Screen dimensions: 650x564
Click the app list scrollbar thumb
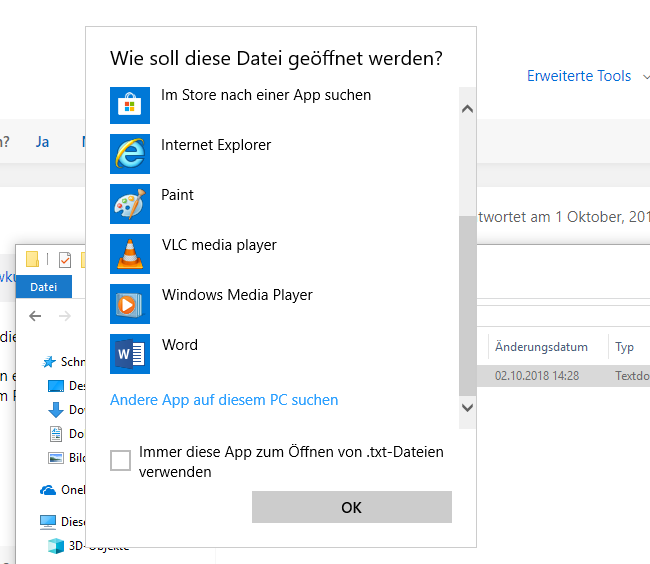point(467,306)
